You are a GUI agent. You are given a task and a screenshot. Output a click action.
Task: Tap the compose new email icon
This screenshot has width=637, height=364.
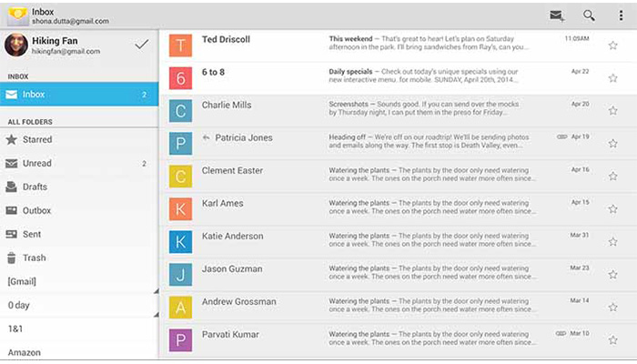click(x=557, y=15)
